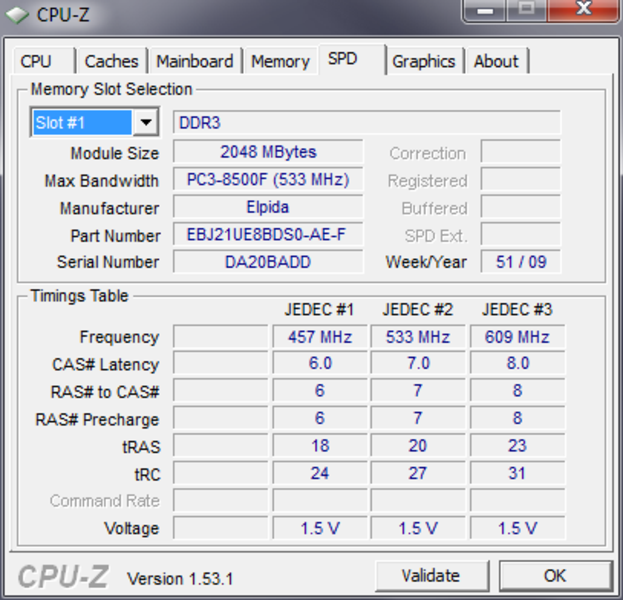Click the JEDEC #2 tRAS value 20
This screenshot has width=623, height=600.
[418, 445]
